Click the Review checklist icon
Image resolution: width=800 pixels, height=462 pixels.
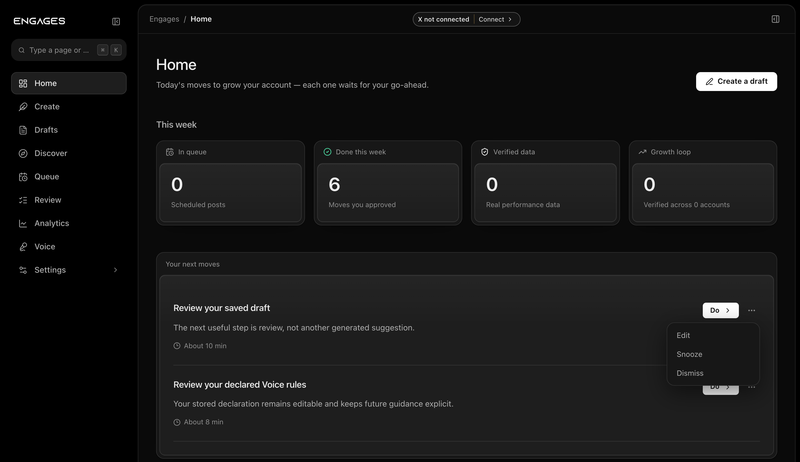23,200
